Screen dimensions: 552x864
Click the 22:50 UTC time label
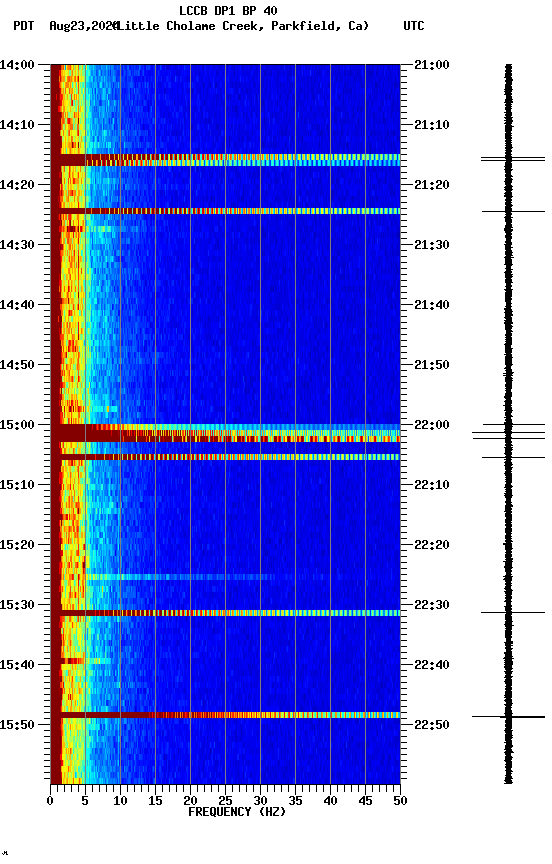pos(432,725)
